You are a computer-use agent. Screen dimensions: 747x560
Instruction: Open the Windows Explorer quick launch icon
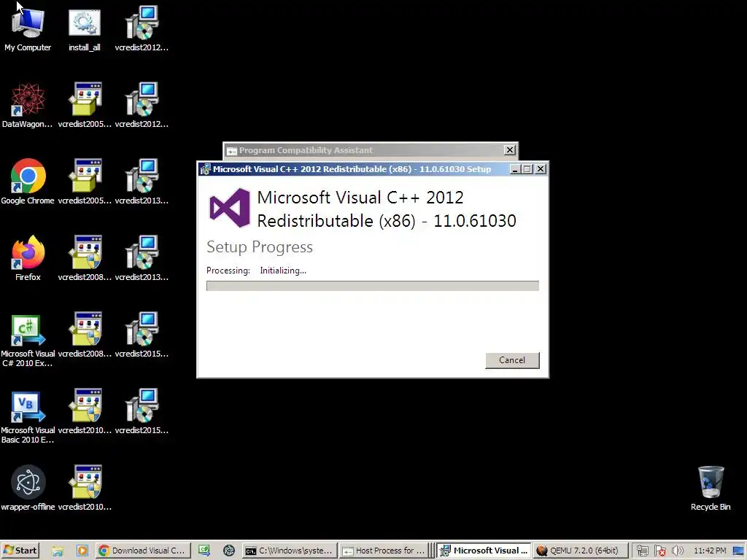(58, 551)
